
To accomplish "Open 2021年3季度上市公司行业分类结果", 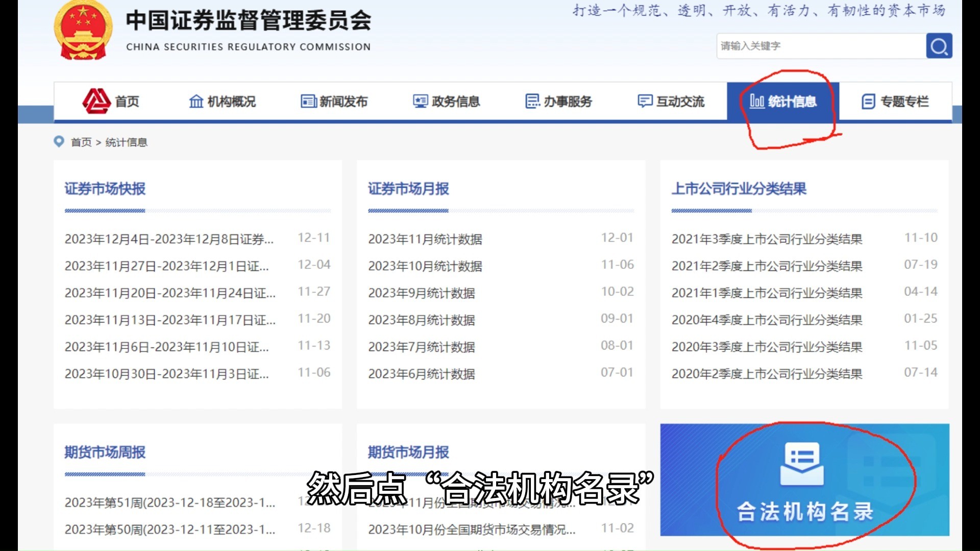I will (x=767, y=239).
